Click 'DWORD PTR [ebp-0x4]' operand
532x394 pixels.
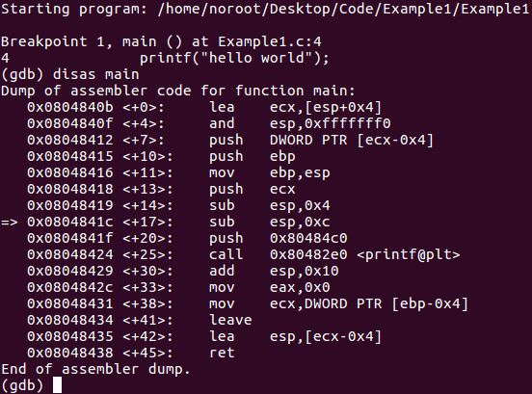coord(386,303)
